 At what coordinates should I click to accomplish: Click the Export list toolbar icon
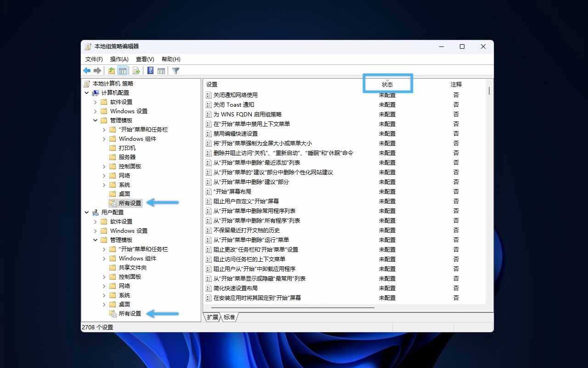click(136, 71)
